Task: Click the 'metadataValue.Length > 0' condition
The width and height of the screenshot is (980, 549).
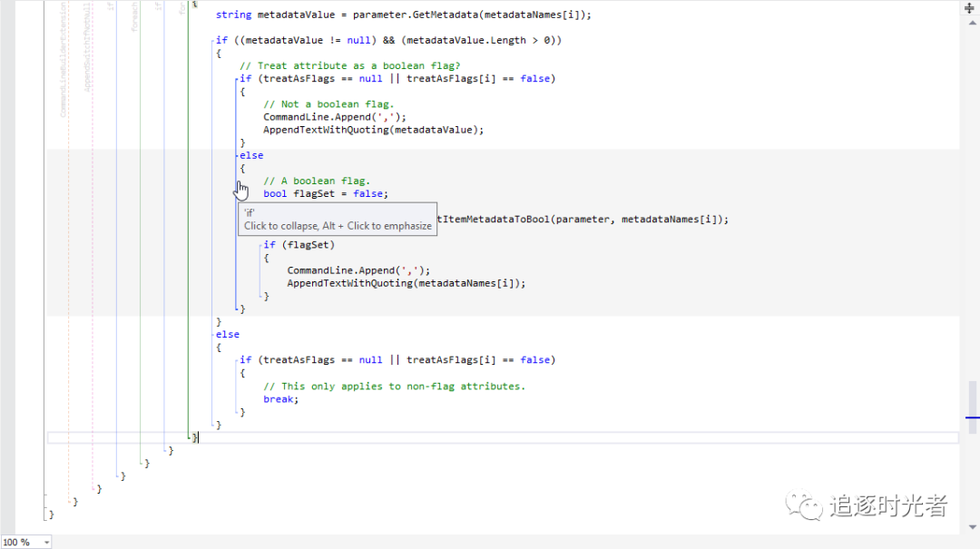Action: tap(478, 40)
